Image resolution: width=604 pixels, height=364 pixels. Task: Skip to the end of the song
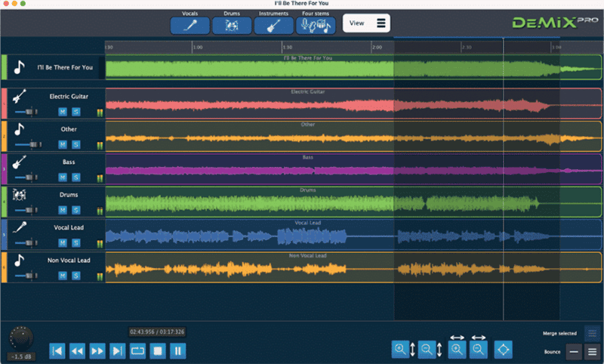[x=118, y=351]
